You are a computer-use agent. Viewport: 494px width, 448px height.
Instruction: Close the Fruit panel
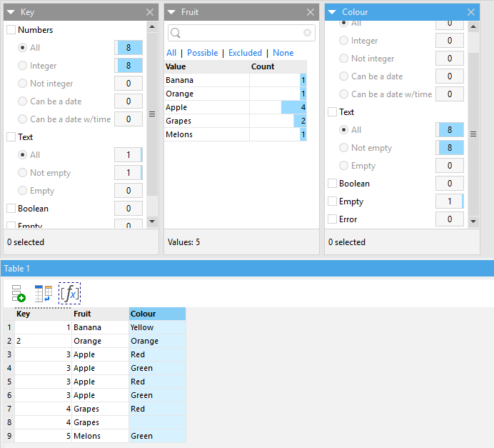click(310, 12)
